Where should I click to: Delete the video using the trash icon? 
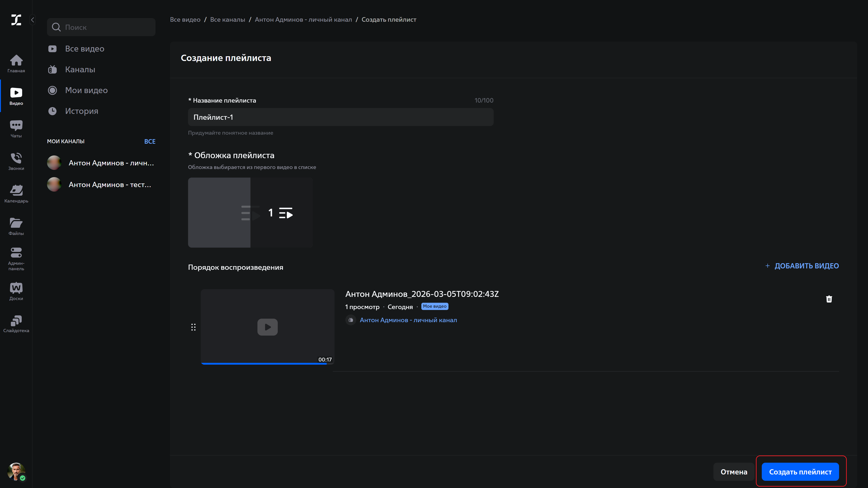[x=829, y=299]
